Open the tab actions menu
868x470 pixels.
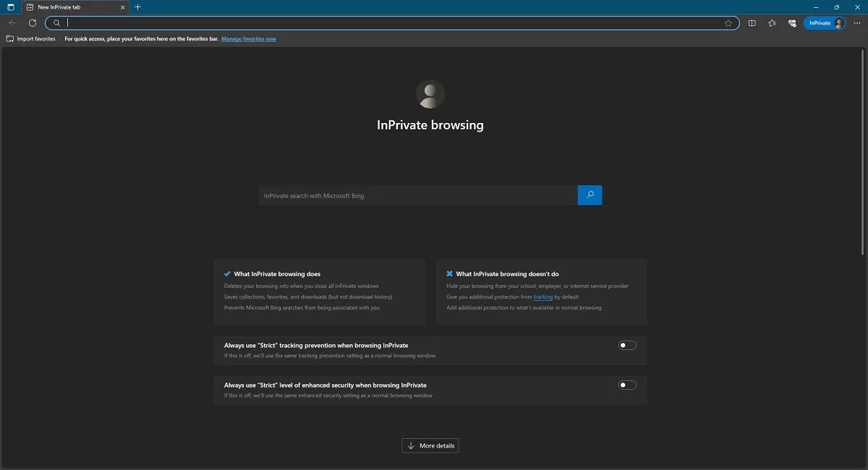click(x=9, y=7)
